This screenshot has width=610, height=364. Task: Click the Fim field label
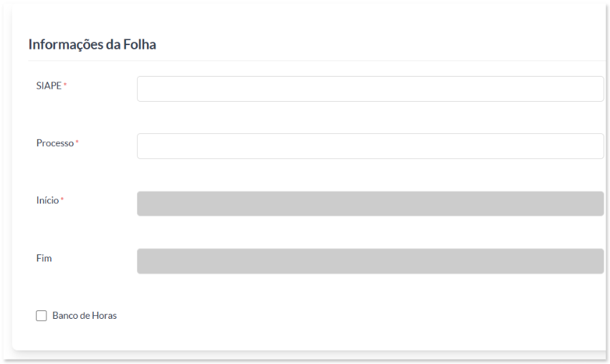[x=44, y=258]
